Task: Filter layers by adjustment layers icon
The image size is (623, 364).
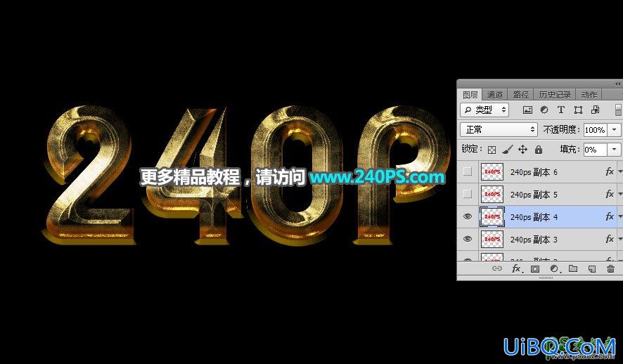Action: tap(544, 110)
